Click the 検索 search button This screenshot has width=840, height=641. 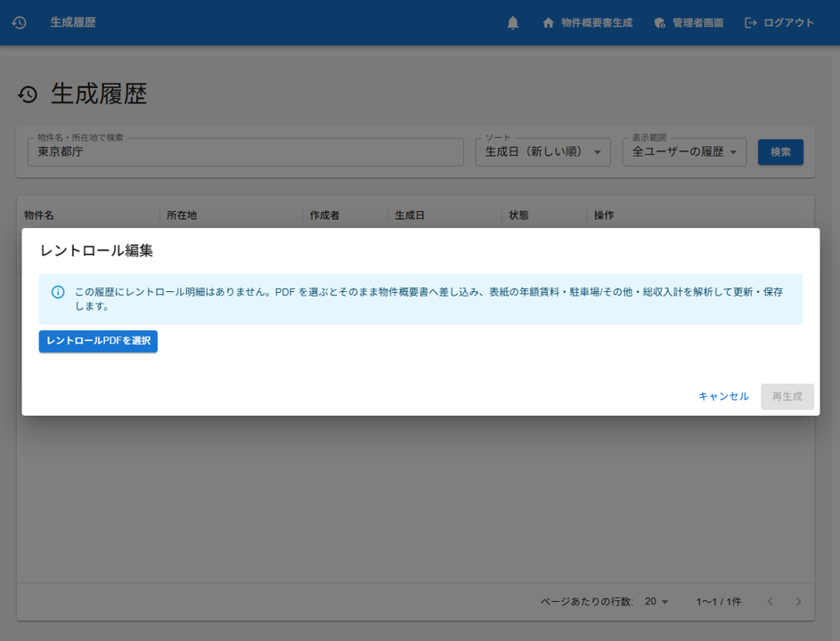[780, 152]
